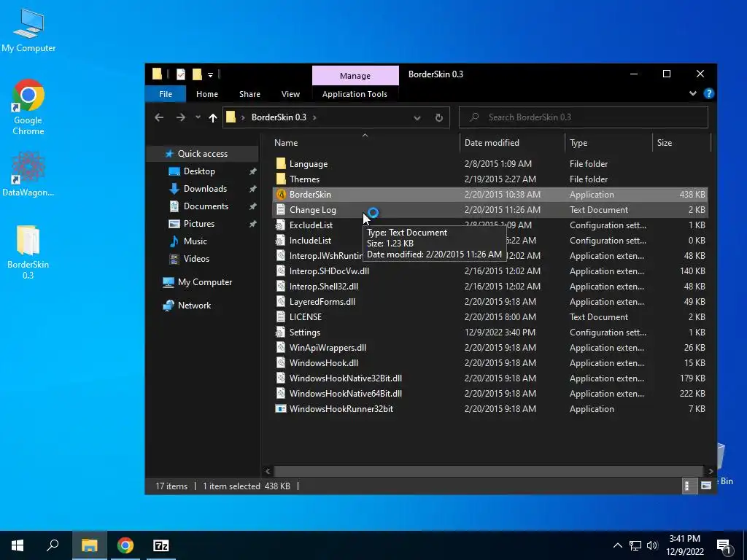Open the Home ribbon tab

pos(207,94)
